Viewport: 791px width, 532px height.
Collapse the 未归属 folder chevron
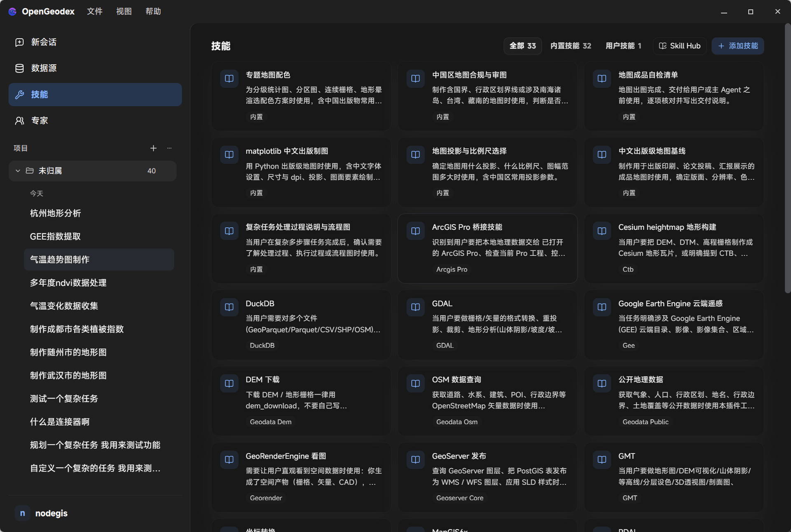click(x=18, y=170)
